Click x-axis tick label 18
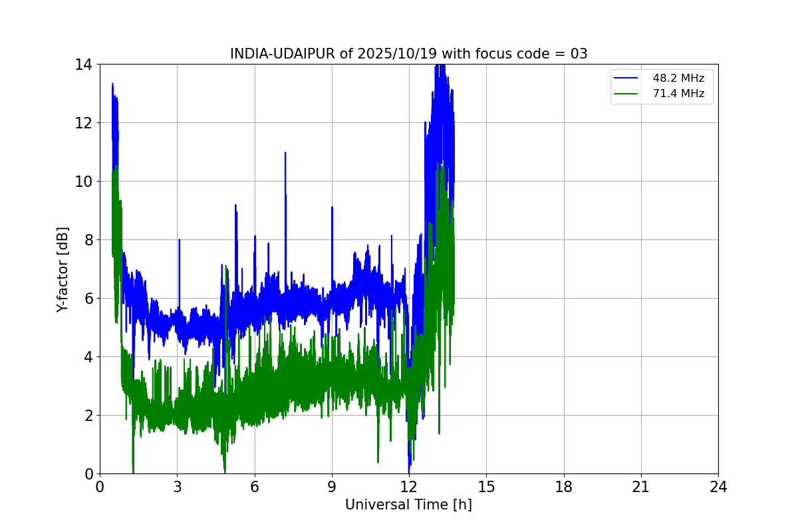Image resolution: width=798 pixels, height=532 pixels. (564, 487)
